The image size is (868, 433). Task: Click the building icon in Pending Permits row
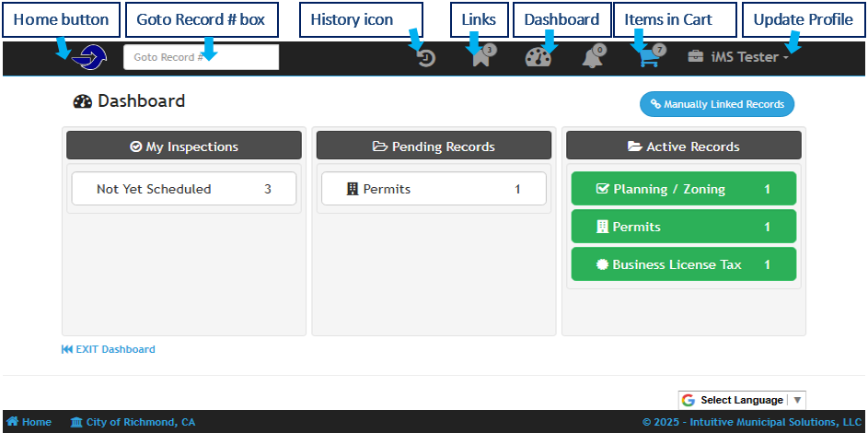click(x=352, y=190)
